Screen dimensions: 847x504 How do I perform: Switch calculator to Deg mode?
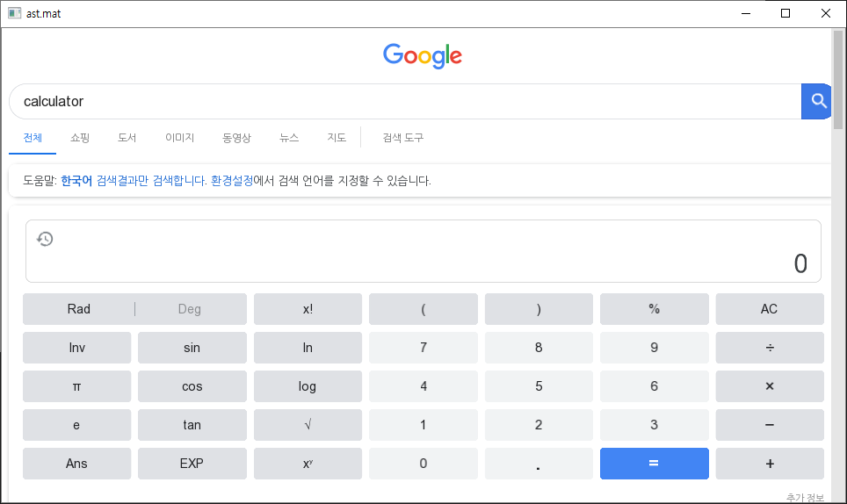coord(190,309)
